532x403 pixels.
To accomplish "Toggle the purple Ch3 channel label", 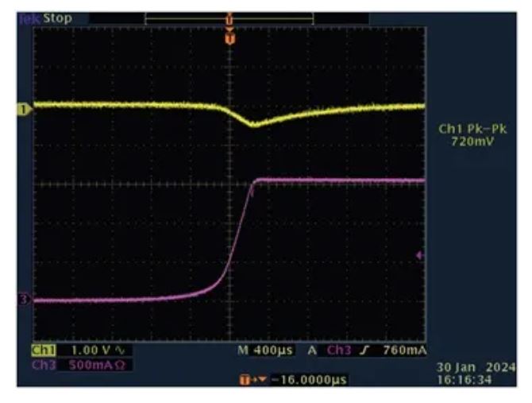I will point(41,364).
